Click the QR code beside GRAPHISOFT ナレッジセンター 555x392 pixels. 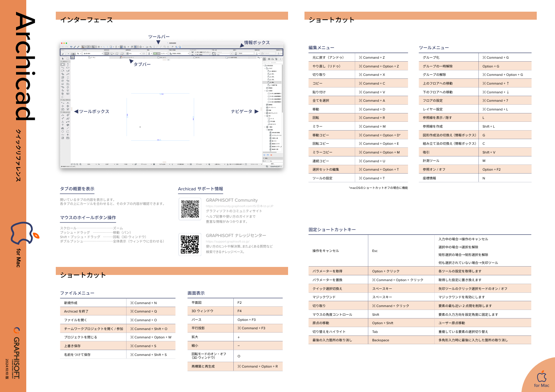(x=190, y=244)
